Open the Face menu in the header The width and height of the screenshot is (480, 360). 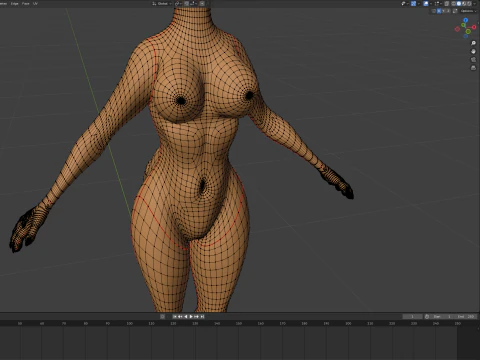point(25,4)
